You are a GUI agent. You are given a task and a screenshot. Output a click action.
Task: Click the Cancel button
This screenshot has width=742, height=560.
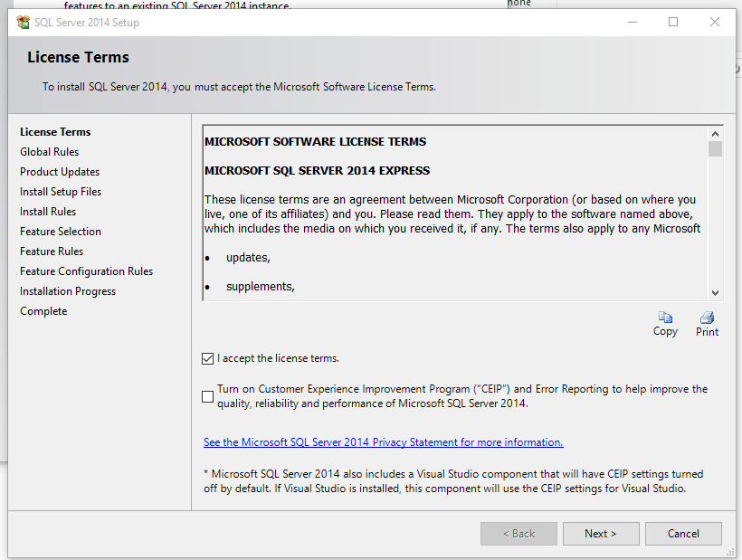[x=683, y=534]
